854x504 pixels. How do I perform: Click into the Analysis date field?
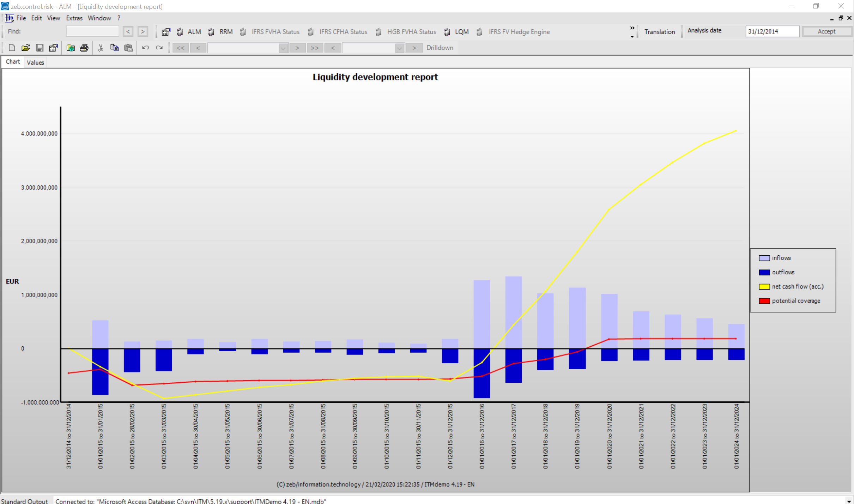point(771,31)
